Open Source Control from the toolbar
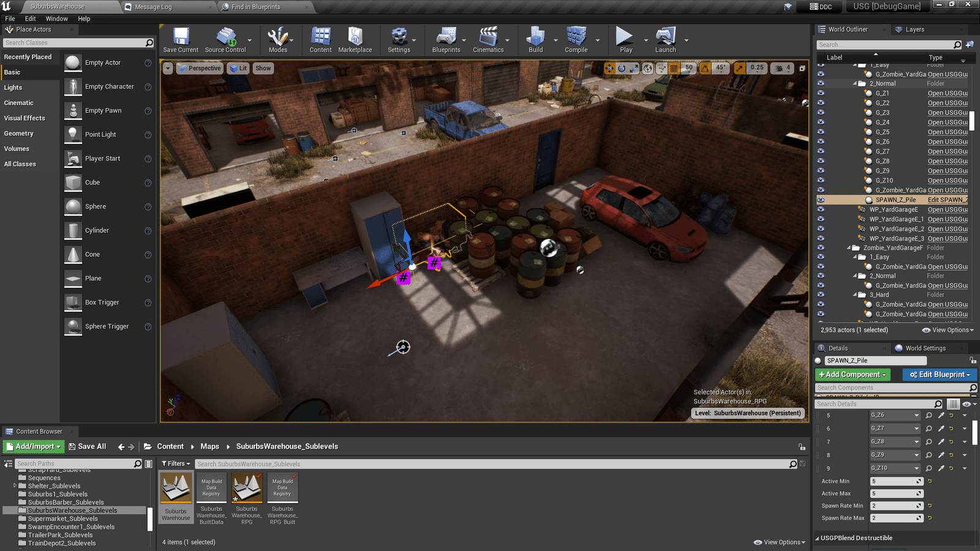 tap(225, 40)
